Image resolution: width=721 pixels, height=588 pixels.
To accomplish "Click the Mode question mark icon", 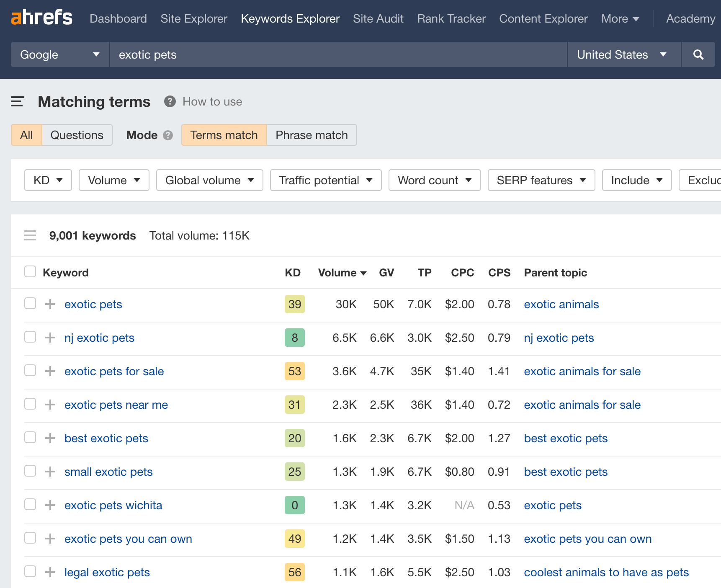I will [167, 135].
